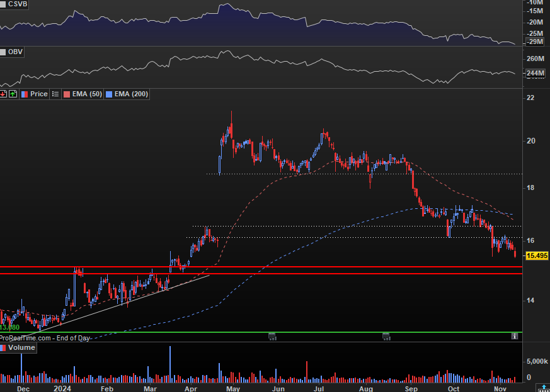Click the upper red horizontal support line
Viewport: 550px width, 392px height.
(252, 267)
